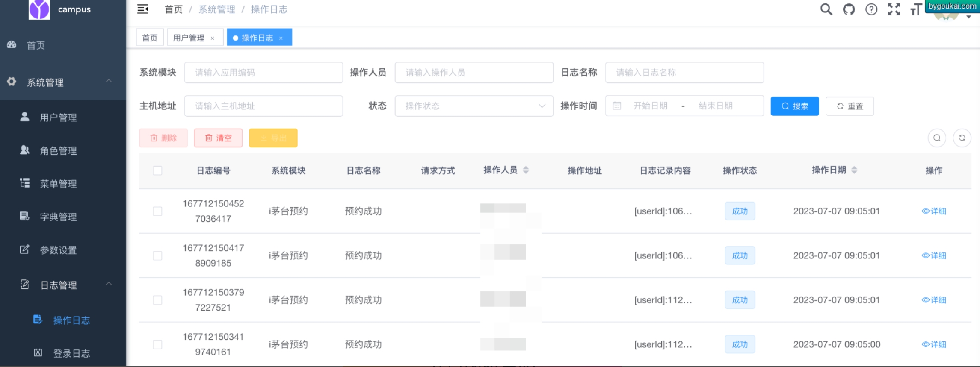Check the select-all header checkbox
This screenshot has height=367, width=980.
click(157, 170)
